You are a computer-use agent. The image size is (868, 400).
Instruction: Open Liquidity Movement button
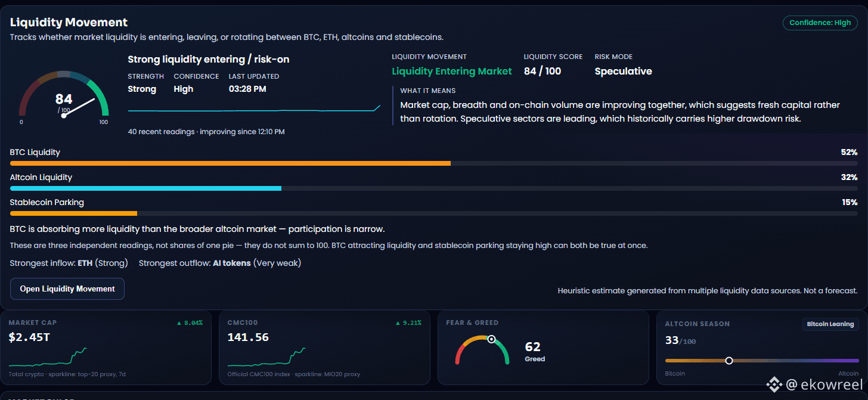tap(67, 289)
